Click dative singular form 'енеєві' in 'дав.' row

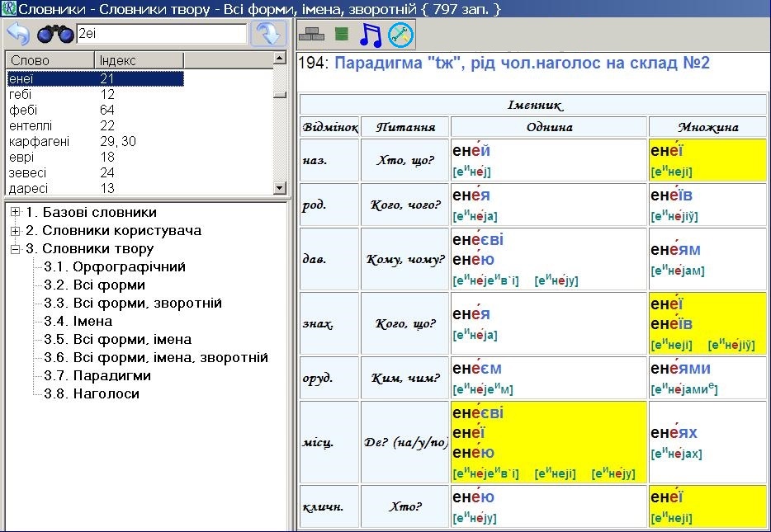[478, 239]
